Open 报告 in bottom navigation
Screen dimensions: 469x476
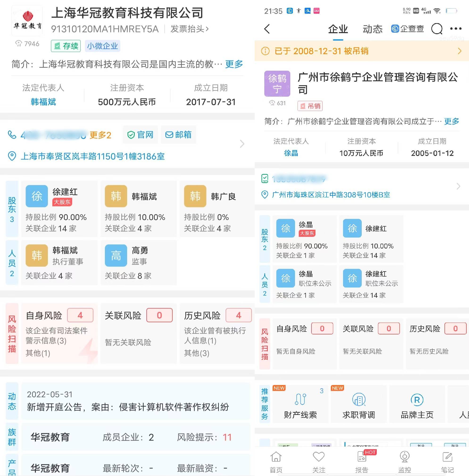(x=362, y=462)
